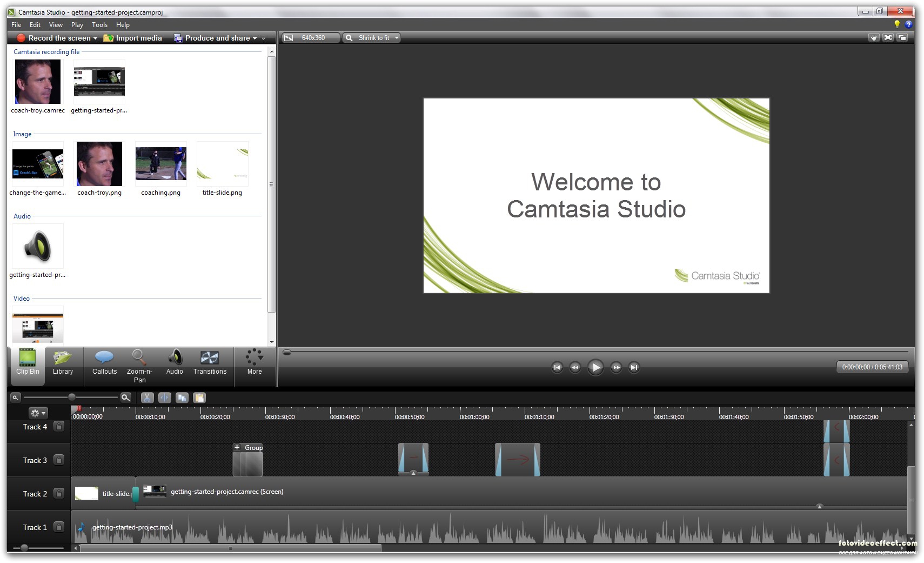Image resolution: width=924 pixels, height=563 pixels.
Task: Click the rewind button
Action: (575, 367)
